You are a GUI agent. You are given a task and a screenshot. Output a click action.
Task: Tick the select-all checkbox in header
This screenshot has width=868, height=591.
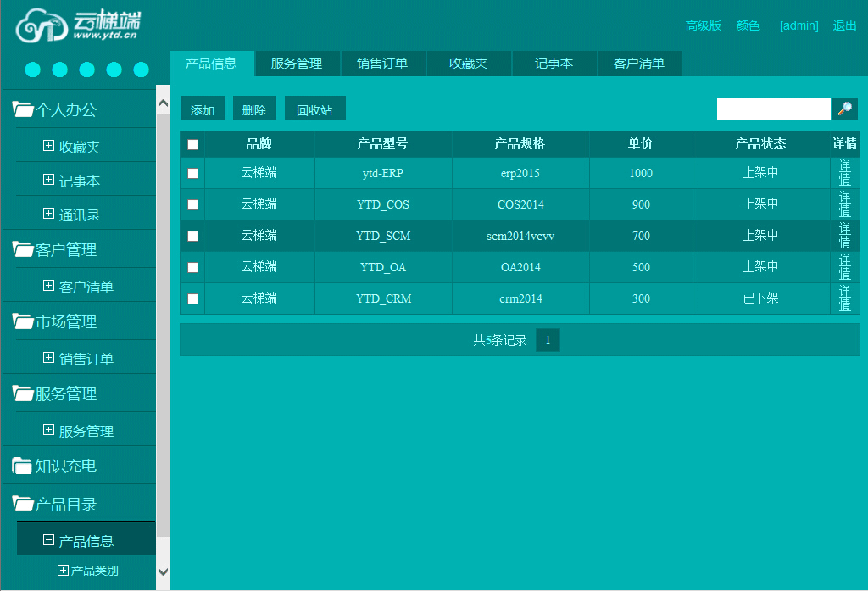tap(192, 144)
